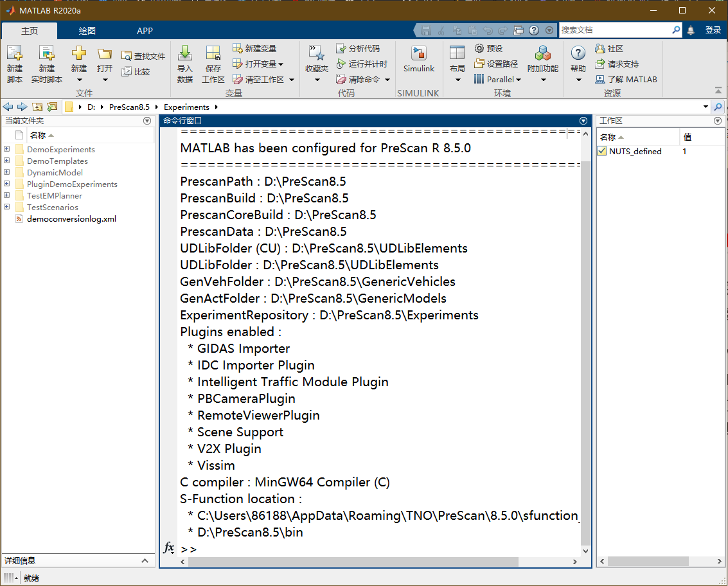Expand the Details (详细信息) panel
728x586 pixels.
(x=145, y=561)
